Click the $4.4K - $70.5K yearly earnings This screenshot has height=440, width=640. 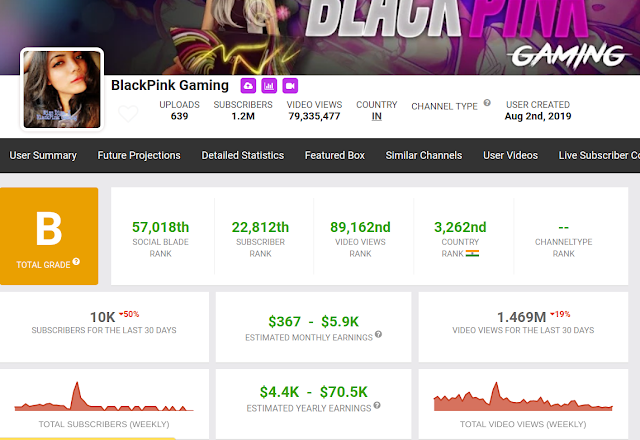(x=313, y=392)
